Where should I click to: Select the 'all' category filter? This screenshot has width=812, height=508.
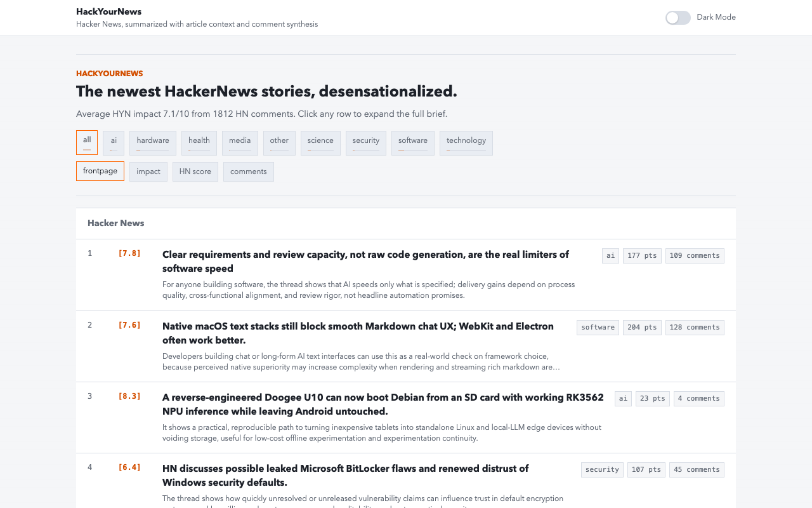(x=87, y=143)
